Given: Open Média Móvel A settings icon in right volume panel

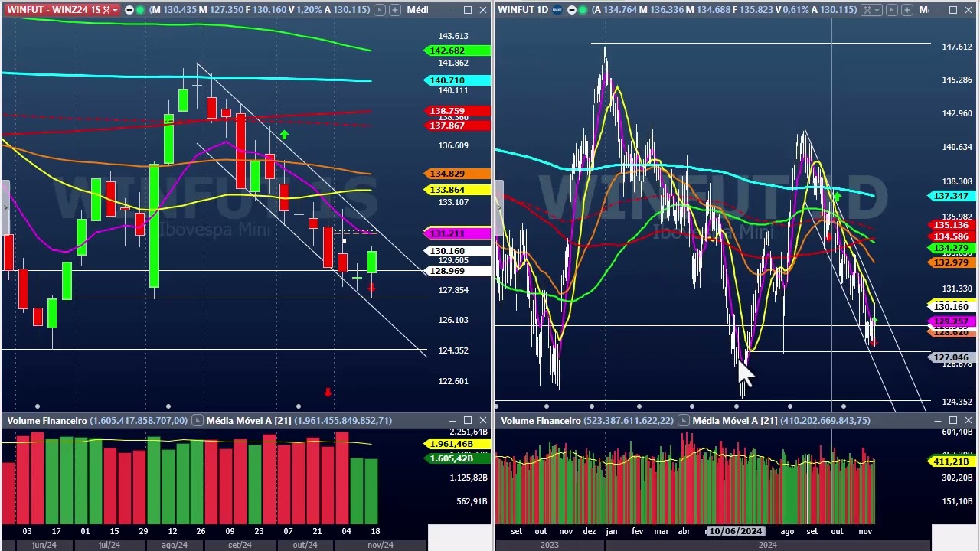Looking at the screenshot, I should click(x=684, y=420).
